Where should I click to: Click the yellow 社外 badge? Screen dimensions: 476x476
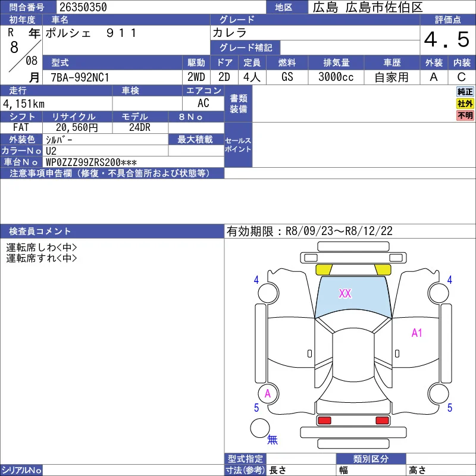[465, 104]
